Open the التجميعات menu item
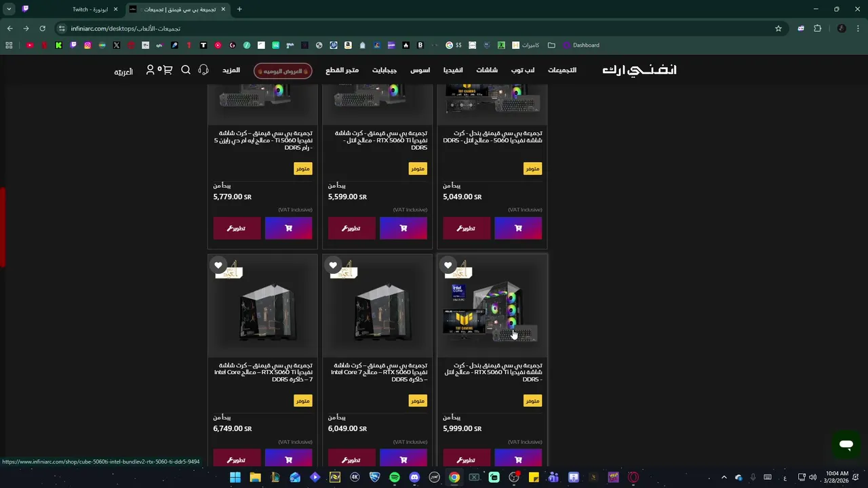868x488 pixels. (x=562, y=70)
